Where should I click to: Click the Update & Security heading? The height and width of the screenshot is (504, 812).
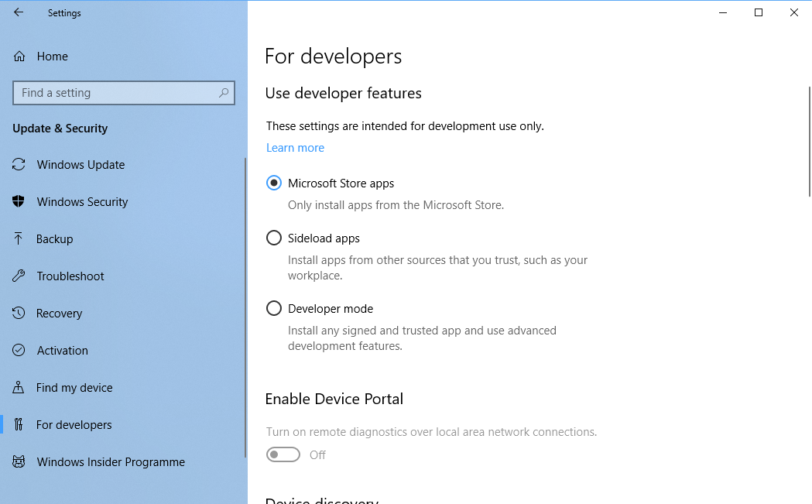click(60, 129)
